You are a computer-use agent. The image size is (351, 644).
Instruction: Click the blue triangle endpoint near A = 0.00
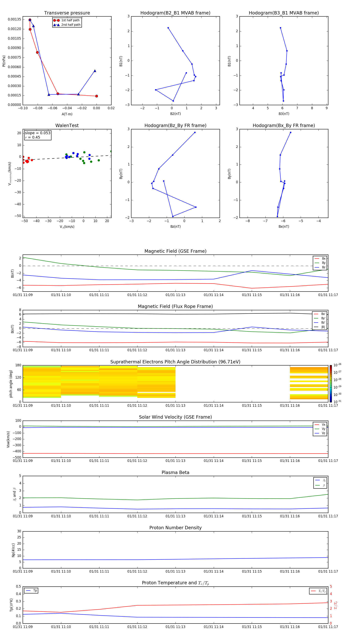[x=95, y=71]
